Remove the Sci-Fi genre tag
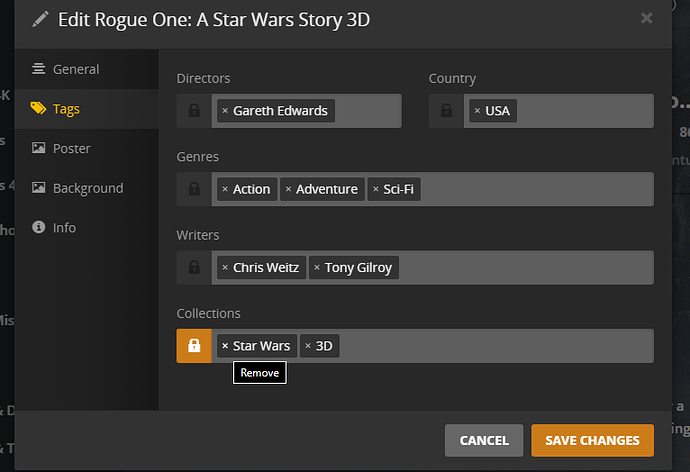This screenshot has width=690, height=472. tap(375, 189)
